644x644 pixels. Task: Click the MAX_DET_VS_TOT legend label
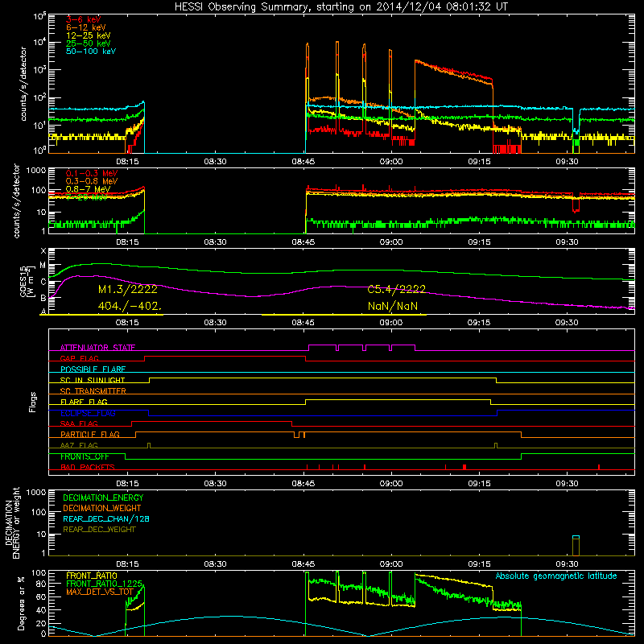[100, 592]
